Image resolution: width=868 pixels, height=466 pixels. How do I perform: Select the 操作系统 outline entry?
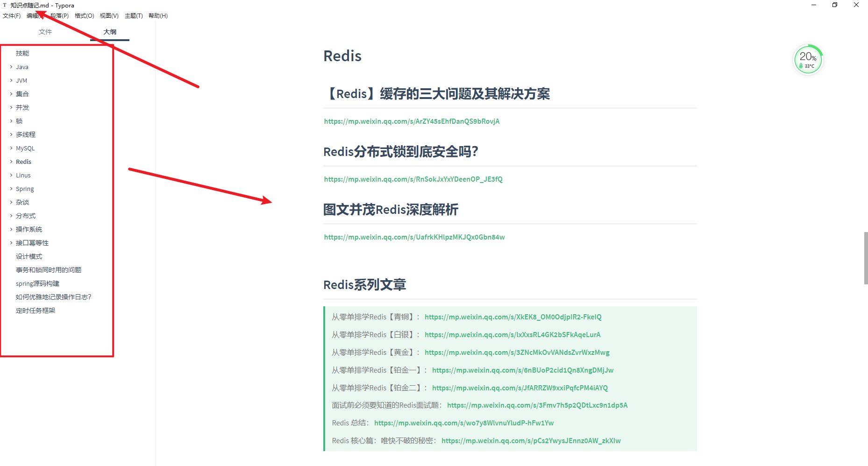tap(29, 229)
